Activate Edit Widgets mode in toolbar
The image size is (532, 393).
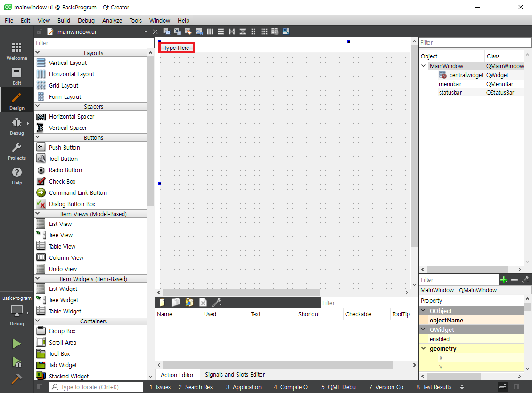(167, 32)
